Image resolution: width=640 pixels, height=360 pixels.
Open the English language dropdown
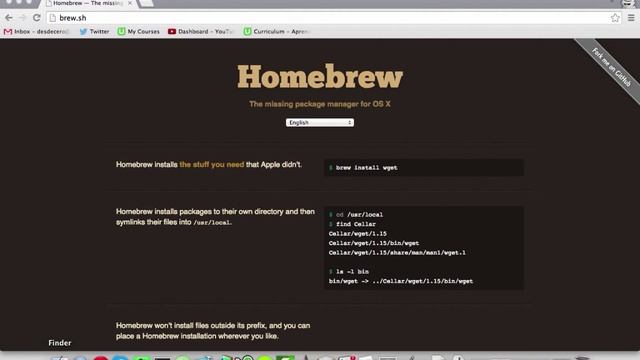pos(320,122)
